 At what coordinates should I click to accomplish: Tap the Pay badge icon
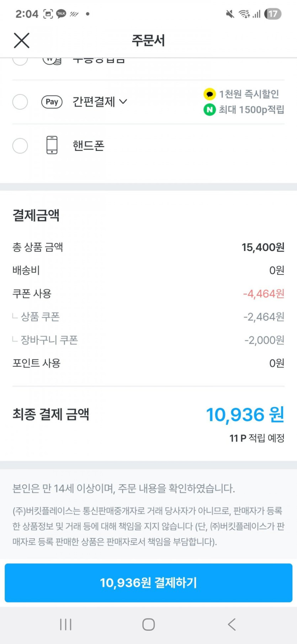(52, 102)
